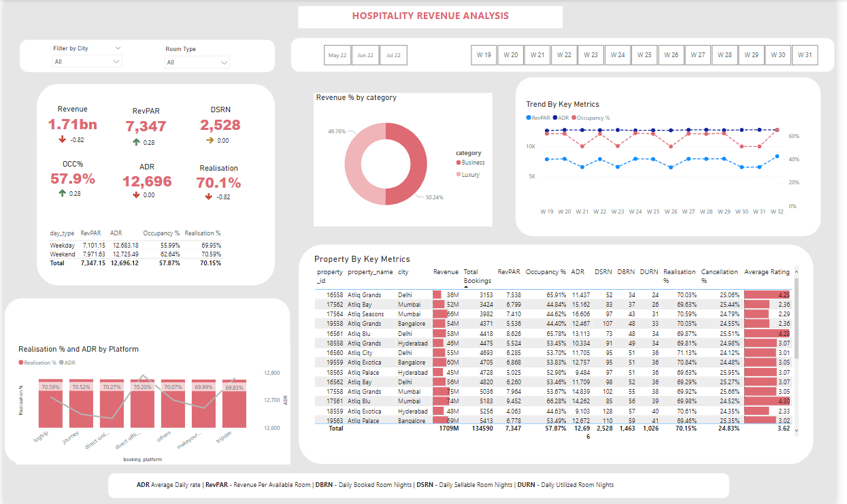Open the Room Type dropdown
This screenshot has width=847, height=504.
pos(225,62)
